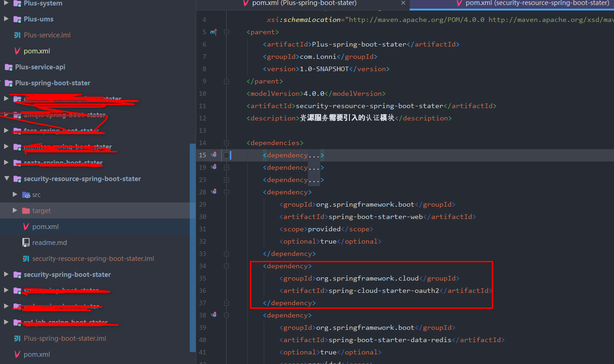This screenshot has width=614, height=364.
Task: Click the ellipsis of folded dependency on line 15
Action: point(314,155)
